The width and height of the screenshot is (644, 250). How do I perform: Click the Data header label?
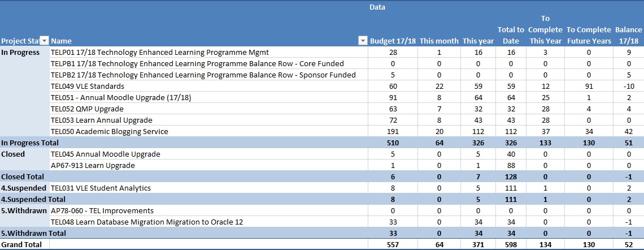[377, 7]
